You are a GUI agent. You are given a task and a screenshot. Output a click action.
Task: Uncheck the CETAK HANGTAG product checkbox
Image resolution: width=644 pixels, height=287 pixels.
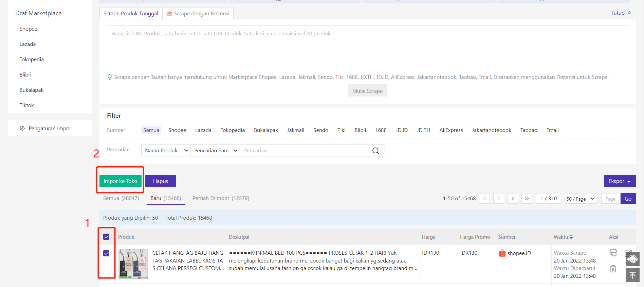point(106,253)
